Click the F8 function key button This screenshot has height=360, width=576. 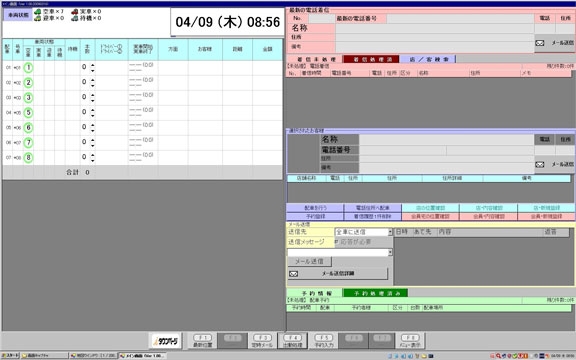[410, 341]
